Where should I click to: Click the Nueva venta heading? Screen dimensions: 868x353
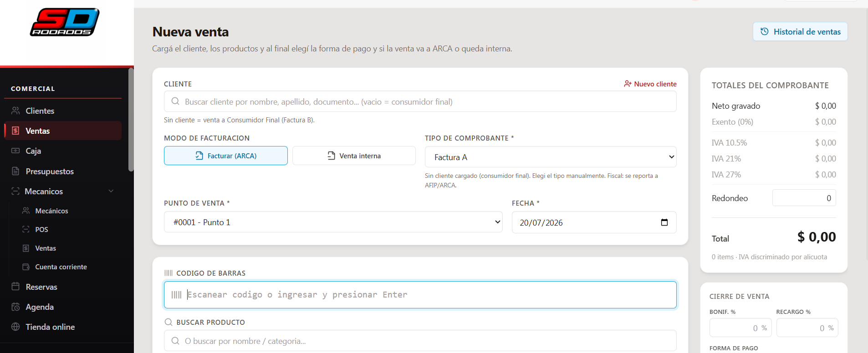pyautogui.click(x=190, y=32)
